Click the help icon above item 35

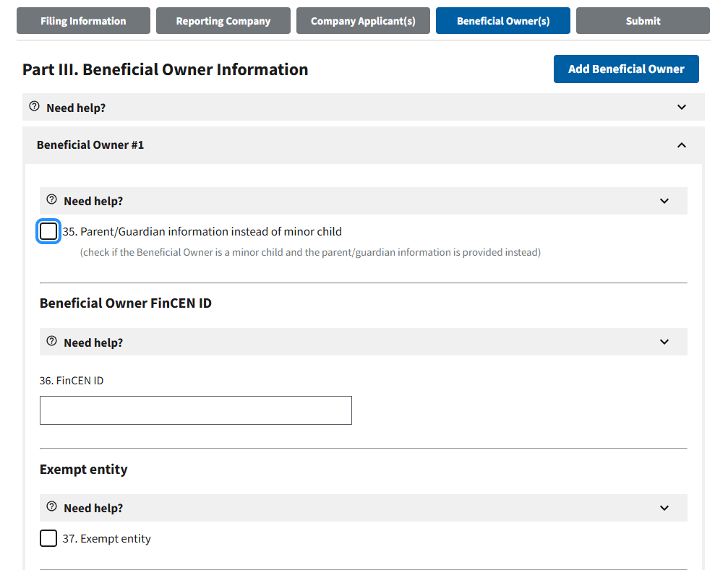(x=51, y=200)
